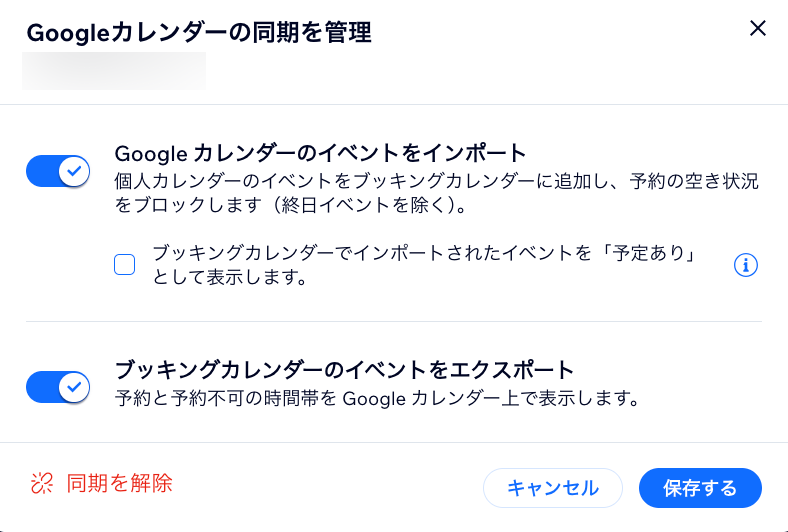Click the checkmark knob on the import toggle

coord(73,171)
